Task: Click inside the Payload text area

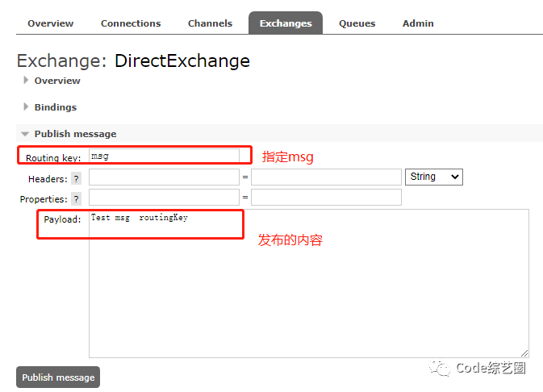Action: click(x=309, y=283)
